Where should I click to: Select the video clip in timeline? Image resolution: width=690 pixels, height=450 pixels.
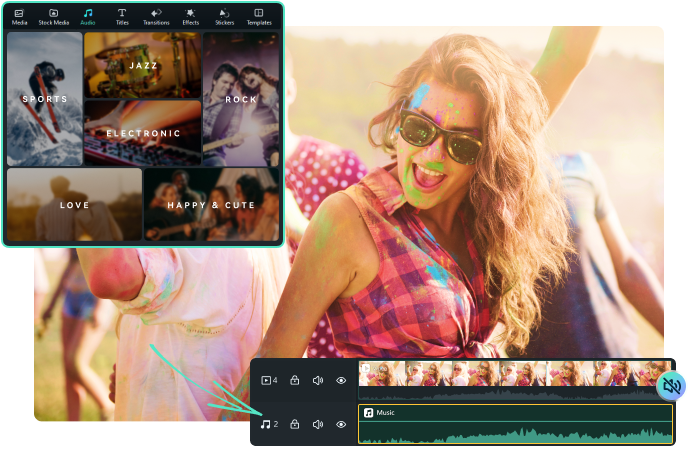click(x=515, y=380)
